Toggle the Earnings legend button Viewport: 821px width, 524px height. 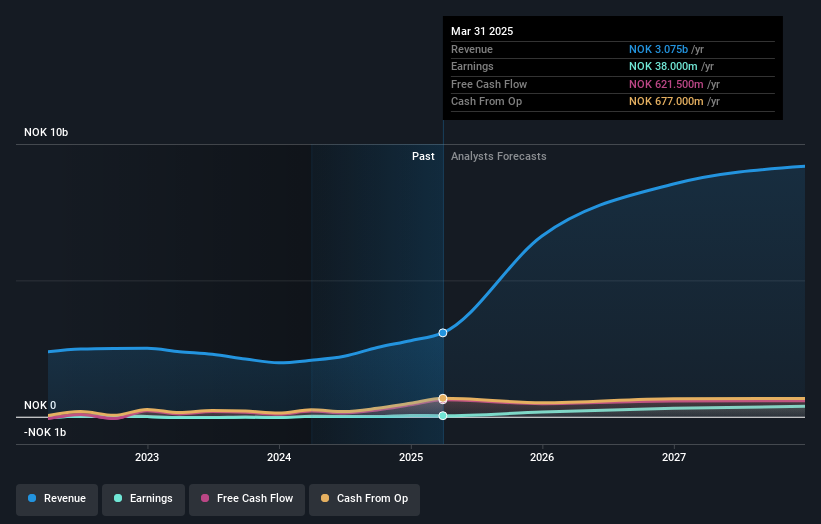click(x=143, y=498)
